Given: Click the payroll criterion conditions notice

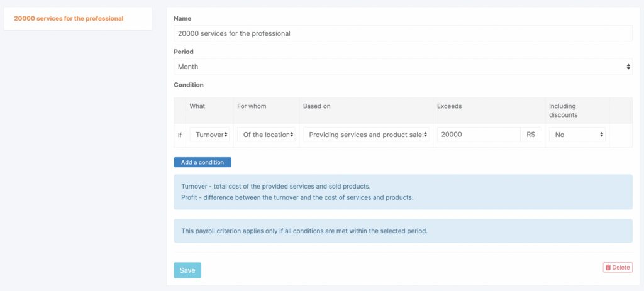Looking at the screenshot, I should pos(402,231).
